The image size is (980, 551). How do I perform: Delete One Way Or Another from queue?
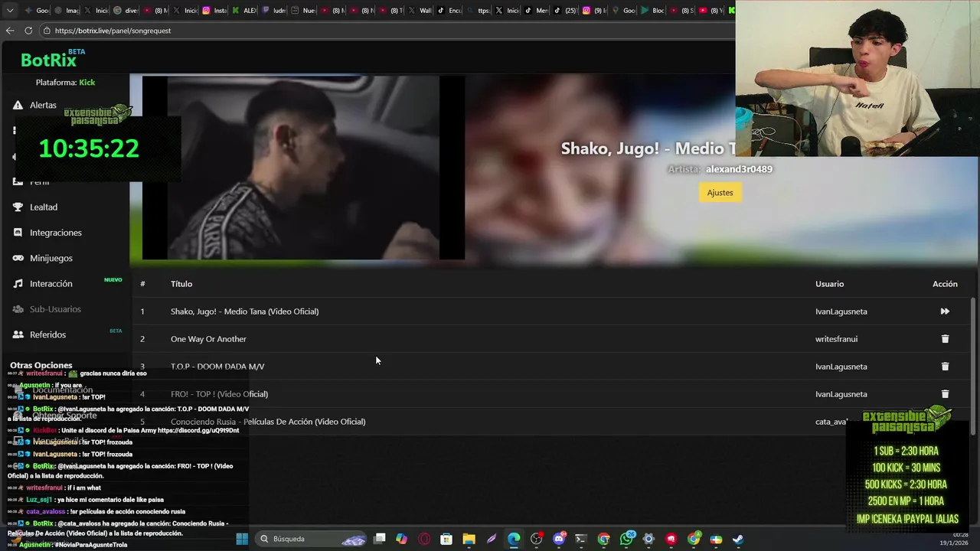(x=945, y=339)
